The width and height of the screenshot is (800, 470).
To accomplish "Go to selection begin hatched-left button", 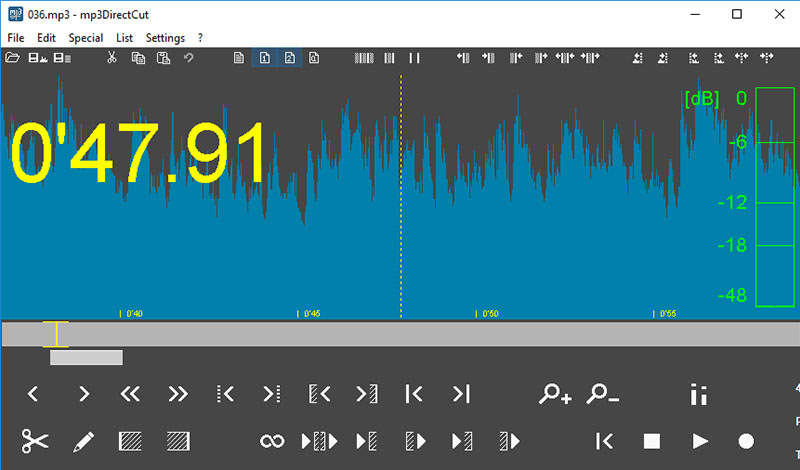I will tap(319, 393).
